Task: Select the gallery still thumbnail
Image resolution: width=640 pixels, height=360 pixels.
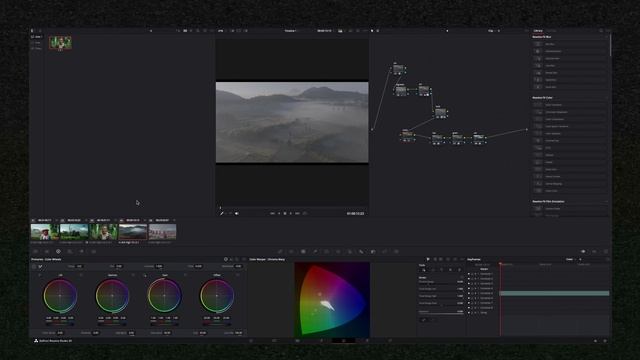Action: click(x=60, y=43)
